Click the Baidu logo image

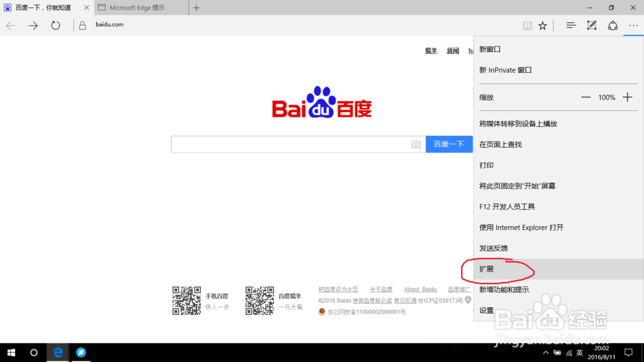pos(321,102)
